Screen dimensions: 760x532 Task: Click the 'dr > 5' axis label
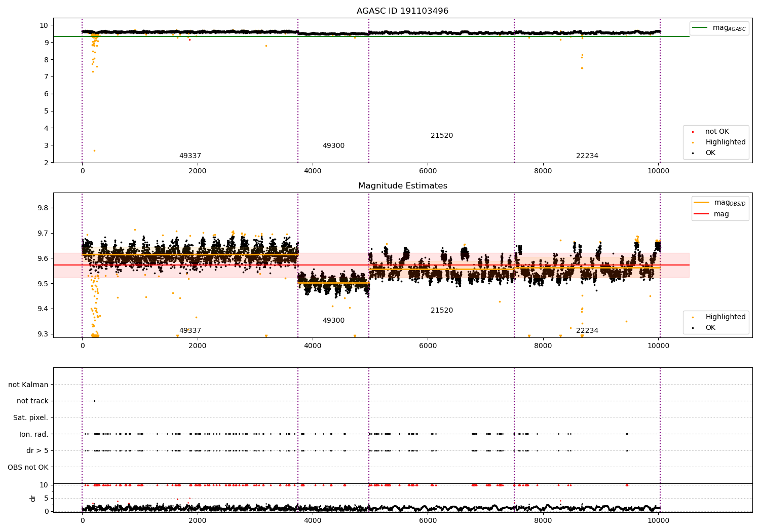[x=37, y=451]
